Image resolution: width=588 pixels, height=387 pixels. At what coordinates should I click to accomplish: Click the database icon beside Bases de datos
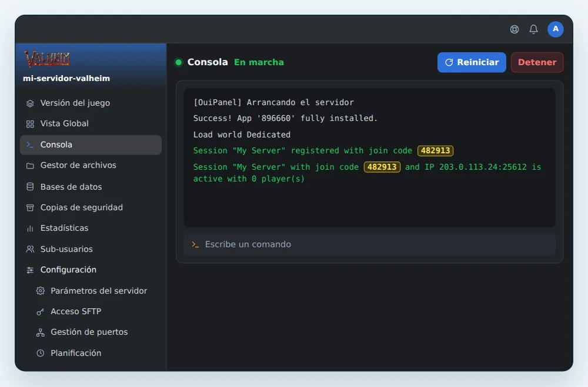30,187
